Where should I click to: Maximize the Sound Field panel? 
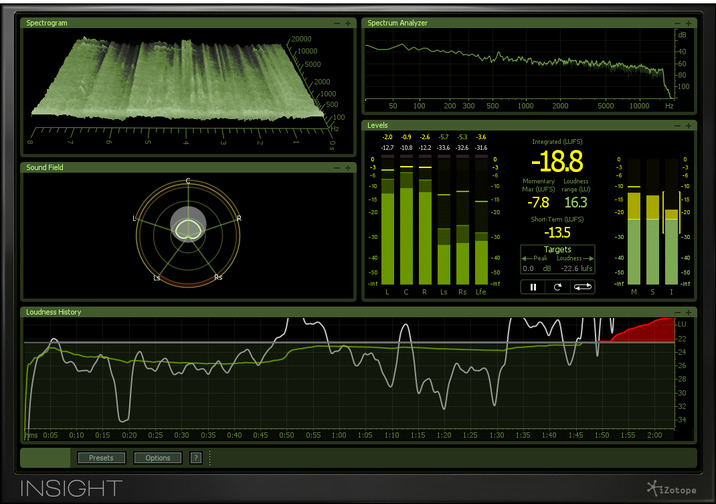(349, 168)
